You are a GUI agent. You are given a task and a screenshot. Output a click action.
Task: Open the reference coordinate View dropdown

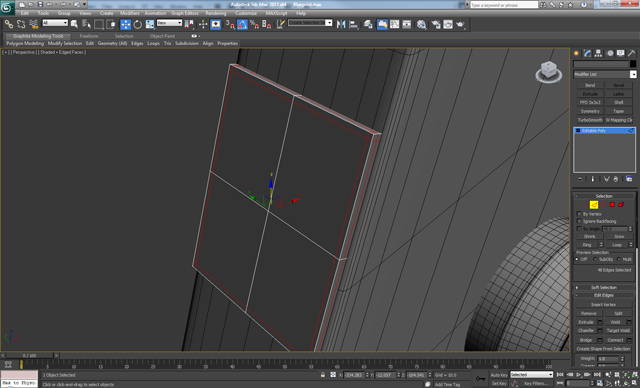[x=169, y=23]
